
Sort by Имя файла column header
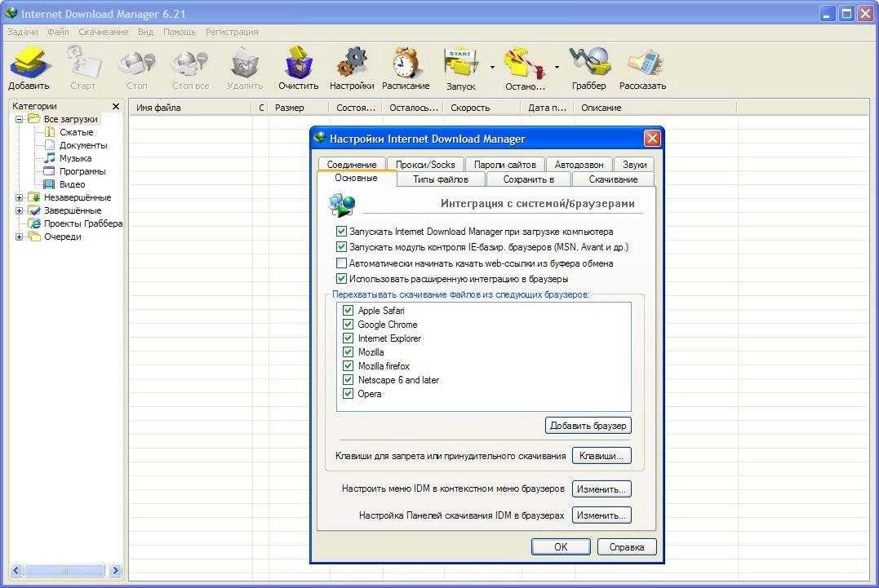(x=191, y=108)
